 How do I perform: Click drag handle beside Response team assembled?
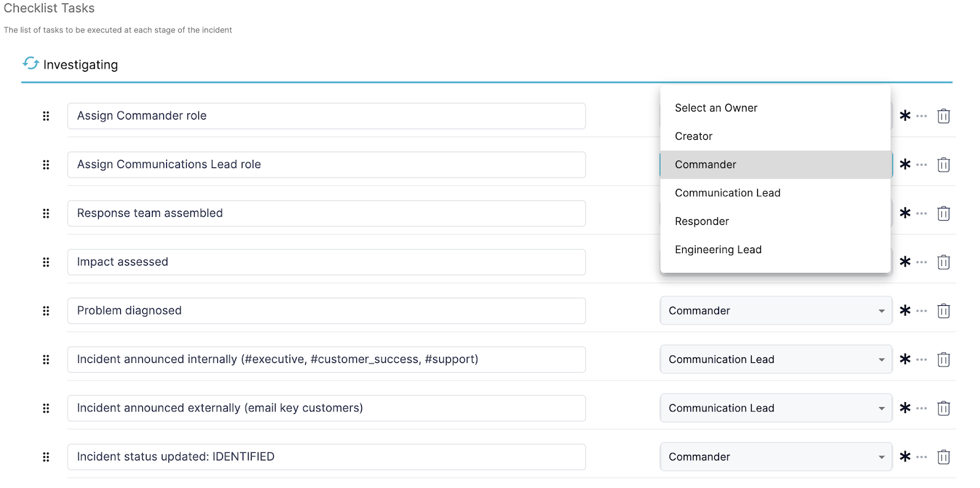[46, 213]
